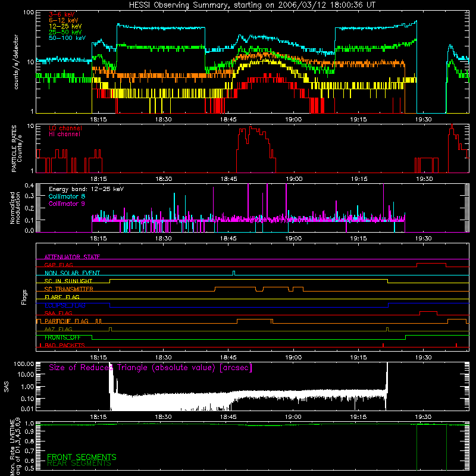This screenshot has height=476, width=476.
Task: Click the Normalized modulation axis label
Action: tap(15, 208)
